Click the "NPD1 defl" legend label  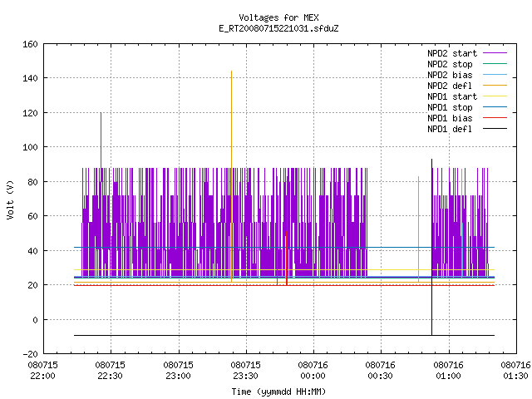tap(450, 130)
